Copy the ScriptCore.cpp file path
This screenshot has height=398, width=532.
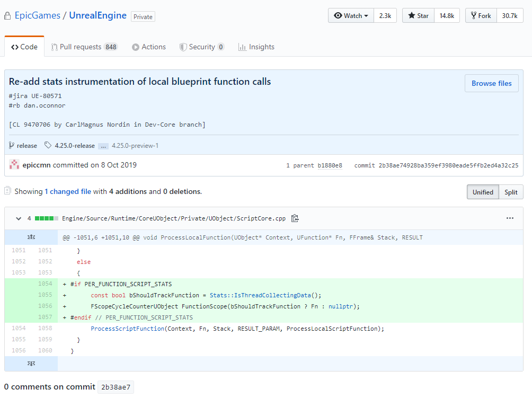(295, 218)
